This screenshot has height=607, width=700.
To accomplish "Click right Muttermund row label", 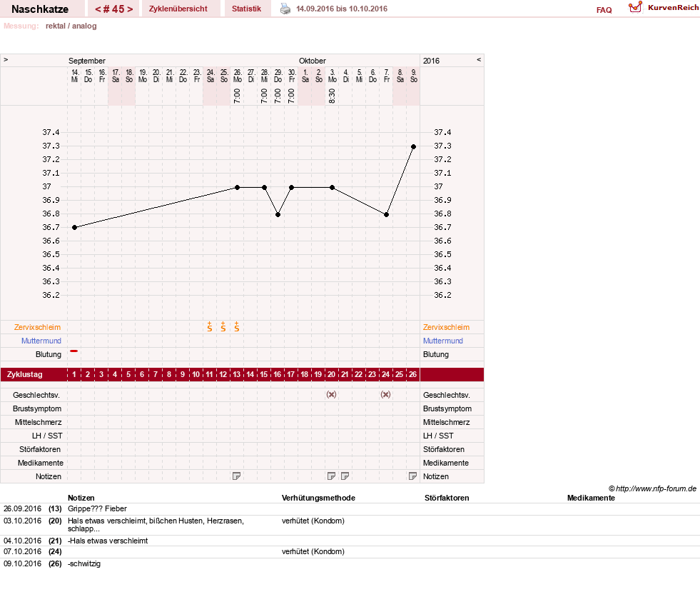I will tap(443, 341).
